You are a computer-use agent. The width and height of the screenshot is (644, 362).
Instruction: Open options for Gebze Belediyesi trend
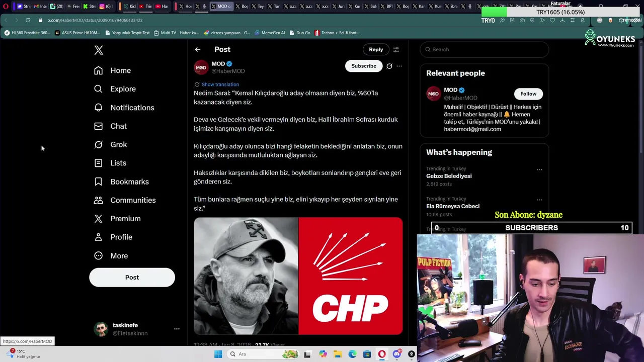pos(539,169)
